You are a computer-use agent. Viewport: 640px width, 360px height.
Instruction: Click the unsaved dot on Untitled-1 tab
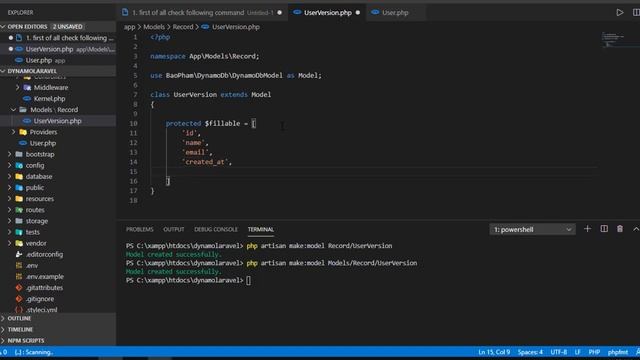tap(280, 13)
